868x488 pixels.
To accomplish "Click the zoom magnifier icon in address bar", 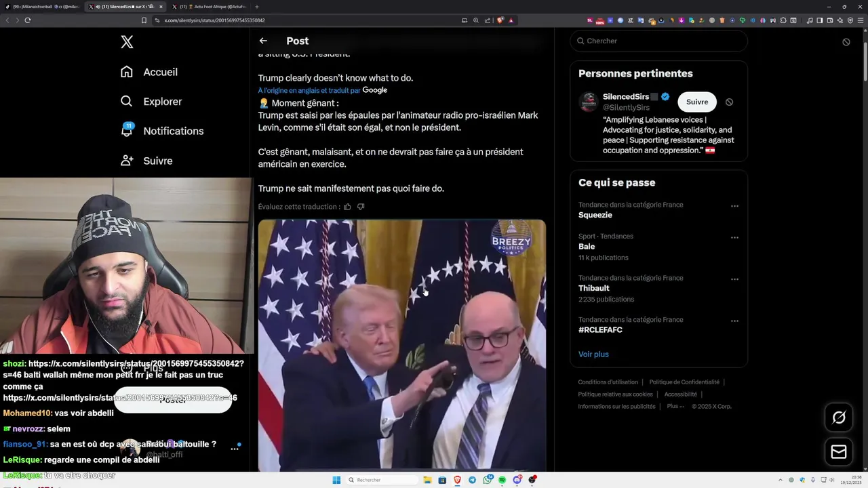I will (476, 20).
